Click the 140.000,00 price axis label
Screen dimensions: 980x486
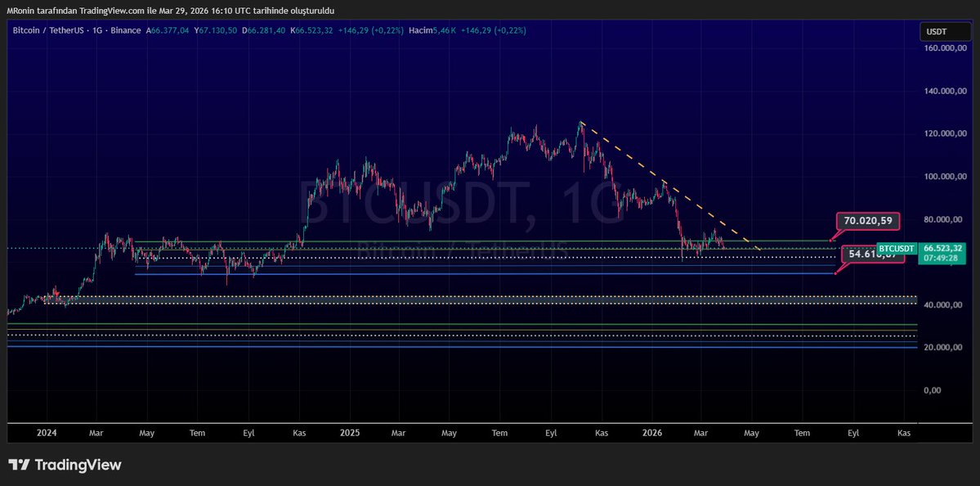(x=943, y=92)
